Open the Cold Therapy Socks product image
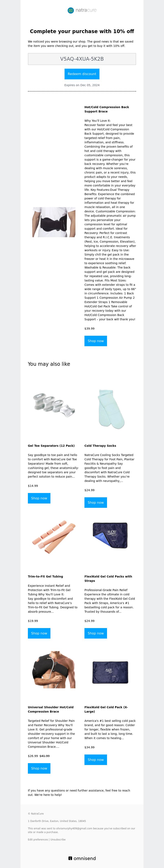The image size is (164, 868). click(x=110, y=409)
